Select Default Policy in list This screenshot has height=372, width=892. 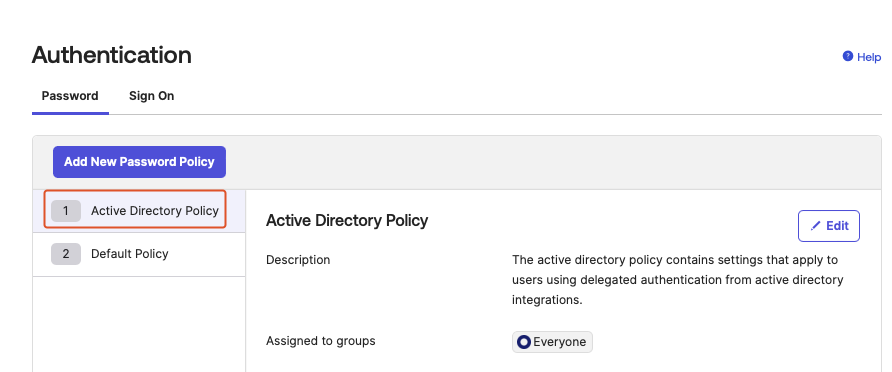coord(139,254)
